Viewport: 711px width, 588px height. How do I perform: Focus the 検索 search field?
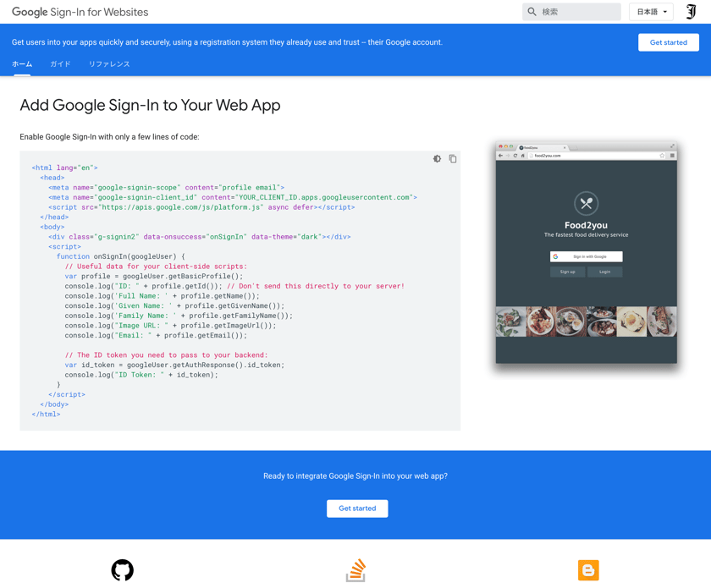(571, 12)
